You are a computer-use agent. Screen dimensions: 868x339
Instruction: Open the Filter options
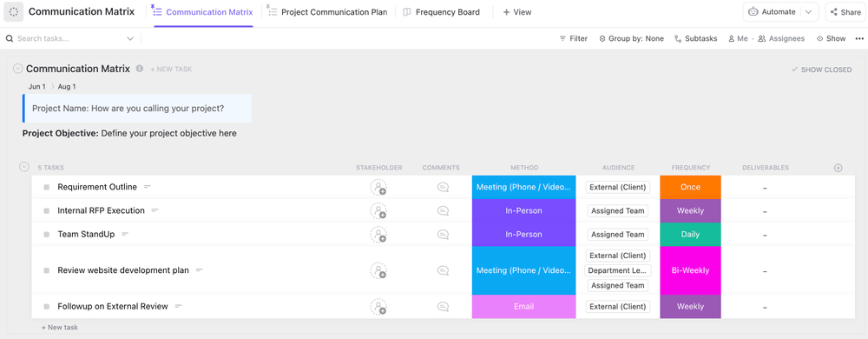pos(574,39)
